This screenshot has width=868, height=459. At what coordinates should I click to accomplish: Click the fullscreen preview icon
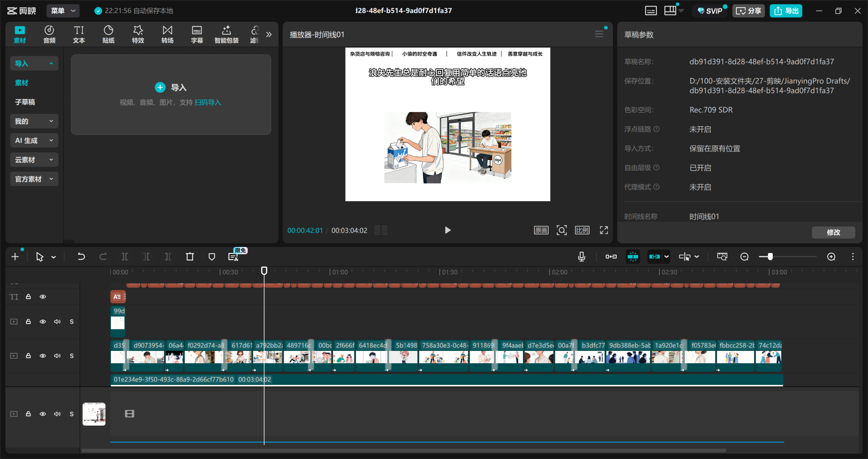[x=604, y=230]
